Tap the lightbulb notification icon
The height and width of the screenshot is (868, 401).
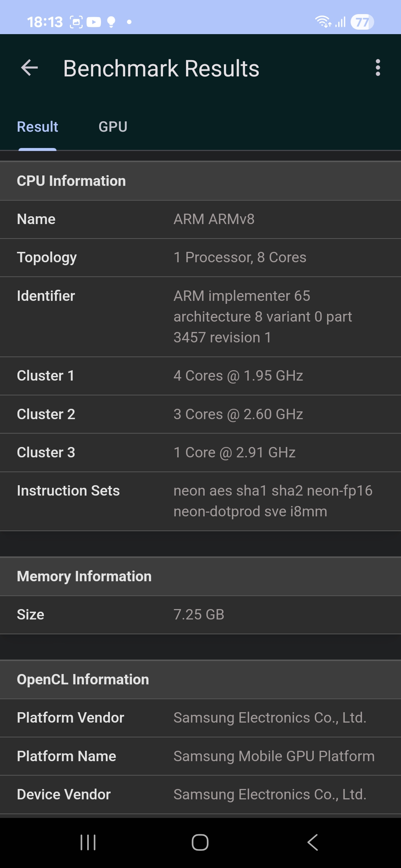click(111, 22)
